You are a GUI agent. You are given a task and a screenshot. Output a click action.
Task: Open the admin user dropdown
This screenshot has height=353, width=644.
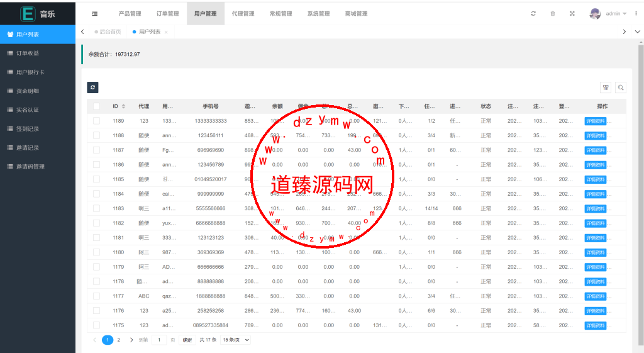tap(616, 14)
